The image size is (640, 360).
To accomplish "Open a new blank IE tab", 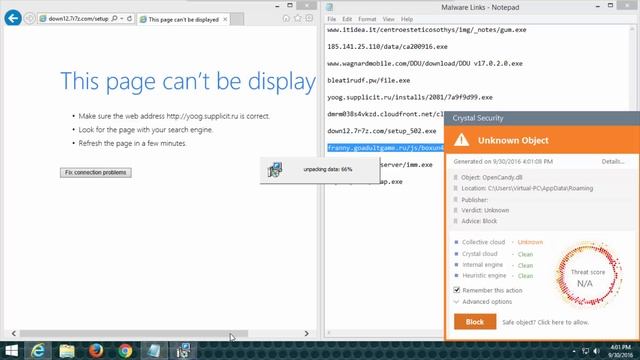I will pyautogui.click(x=238, y=19).
